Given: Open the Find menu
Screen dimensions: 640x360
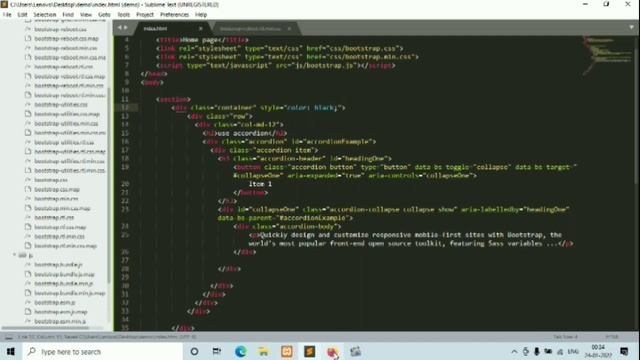Looking at the screenshot, I should pos(68,15).
